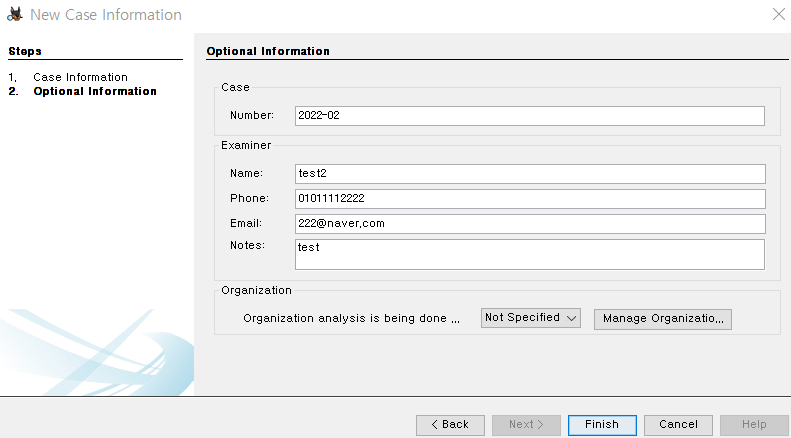Select the Examiner Phone field
This screenshot has height=438, width=791.
click(x=530, y=199)
